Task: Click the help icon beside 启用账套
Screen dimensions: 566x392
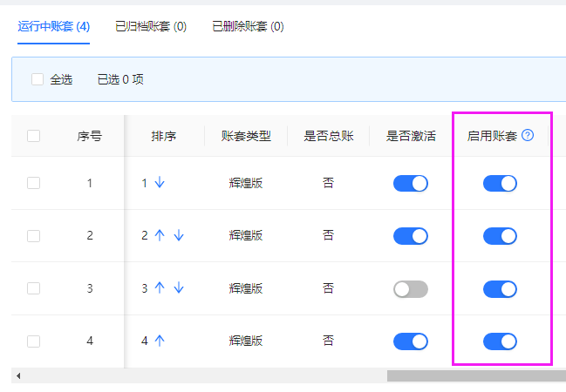Action: click(528, 136)
